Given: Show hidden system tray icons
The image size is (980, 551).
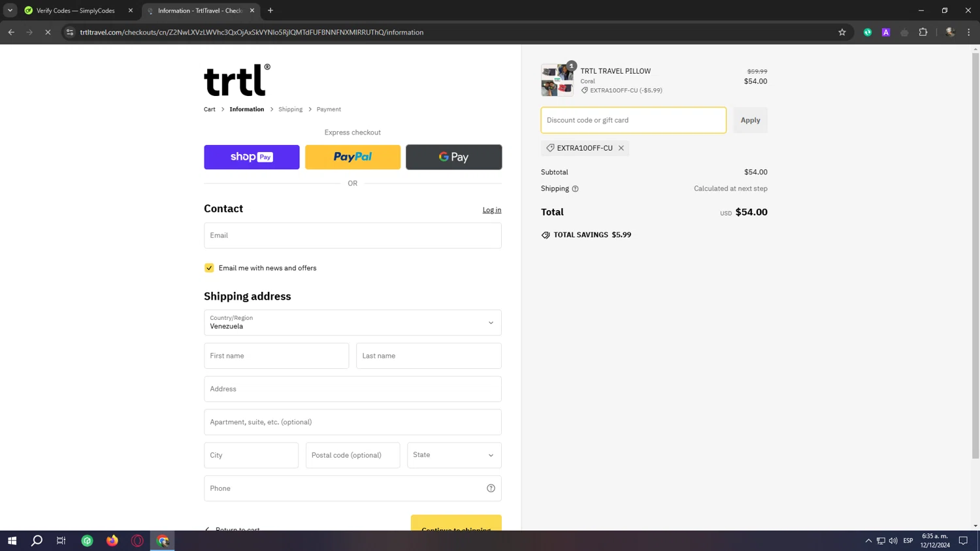Looking at the screenshot, I should coord(868,541).
